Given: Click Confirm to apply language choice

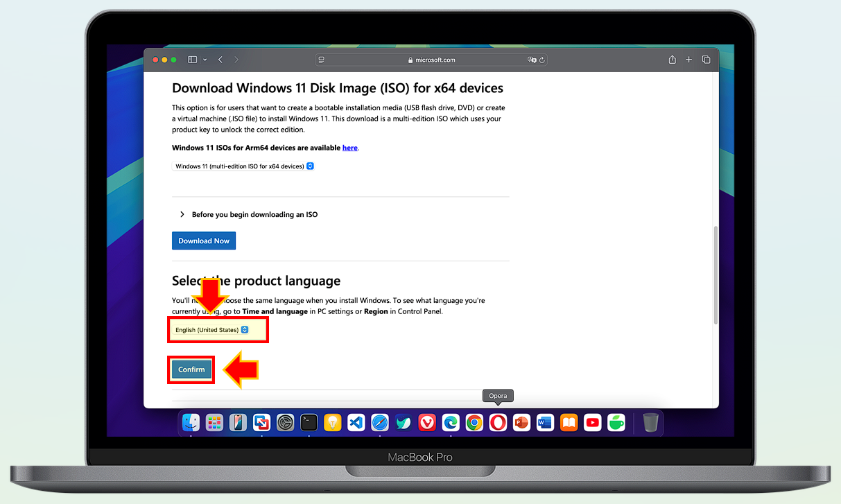Looking at the screenshot, I should point(191,370).
